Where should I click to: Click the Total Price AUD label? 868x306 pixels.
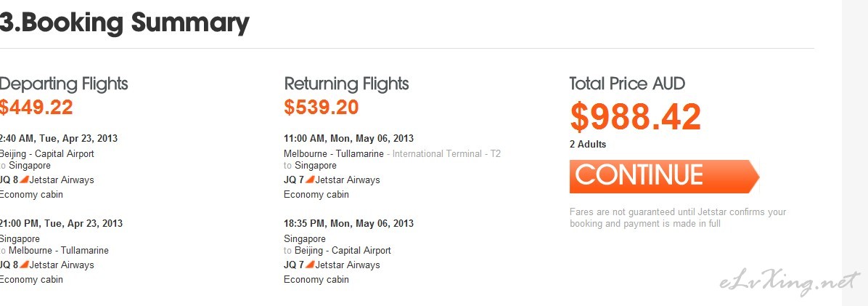tap(627, 84)
